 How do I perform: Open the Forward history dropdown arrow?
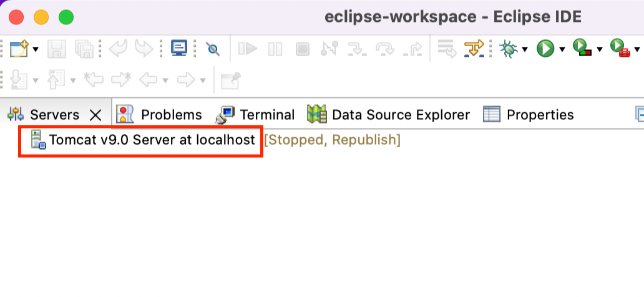(x=202, y=80)
